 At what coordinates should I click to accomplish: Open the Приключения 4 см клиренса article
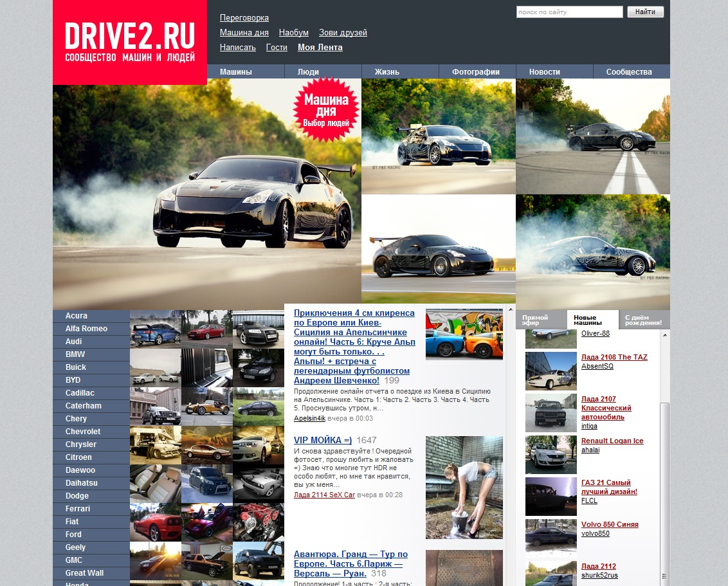pyautogui.click(x=354, y=347)
